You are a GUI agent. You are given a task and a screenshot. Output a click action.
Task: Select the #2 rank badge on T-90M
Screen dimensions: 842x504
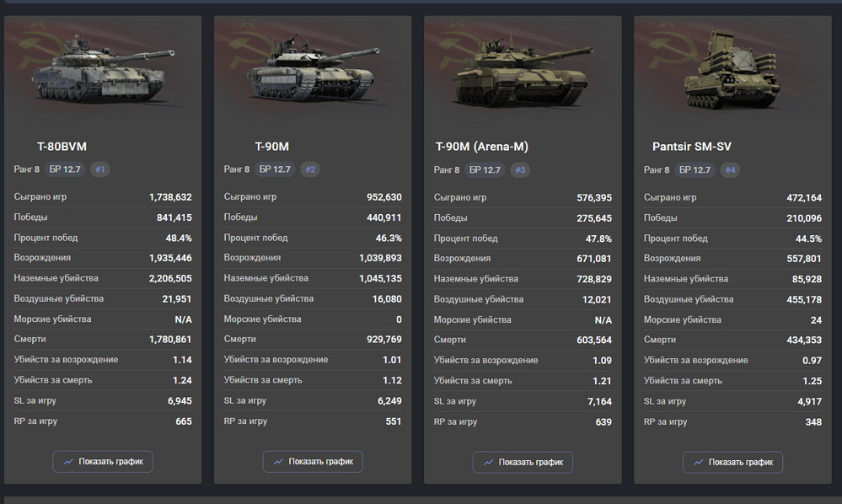[x=310, y=169]
